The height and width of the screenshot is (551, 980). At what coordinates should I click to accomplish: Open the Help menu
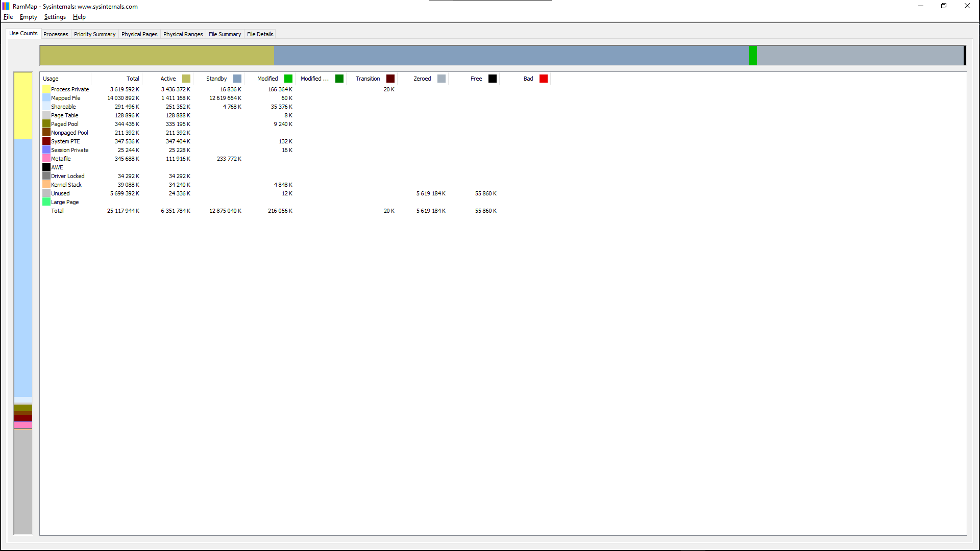[x=79, y=17]
